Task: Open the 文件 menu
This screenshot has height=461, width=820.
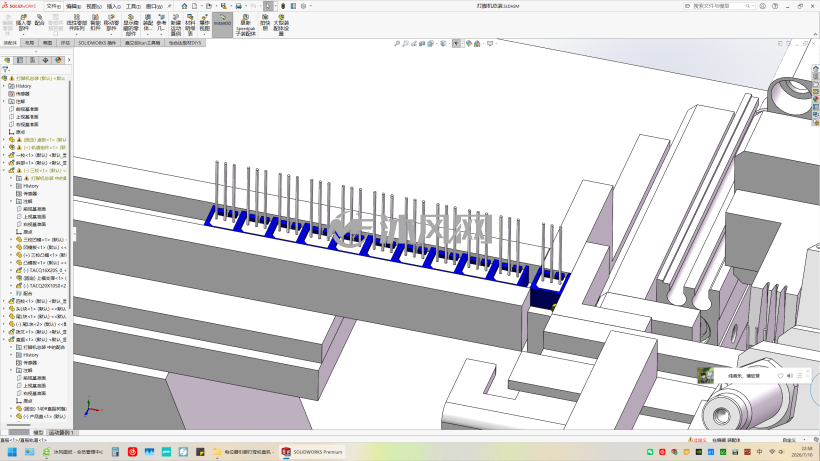Action: pyautogui.click(x=53, y=6)
